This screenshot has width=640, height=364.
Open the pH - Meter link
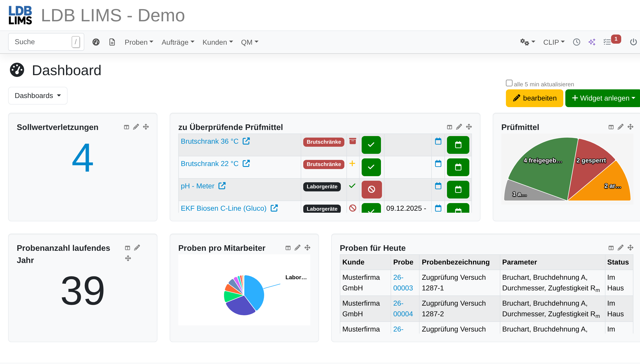click(x=197, y=186)
